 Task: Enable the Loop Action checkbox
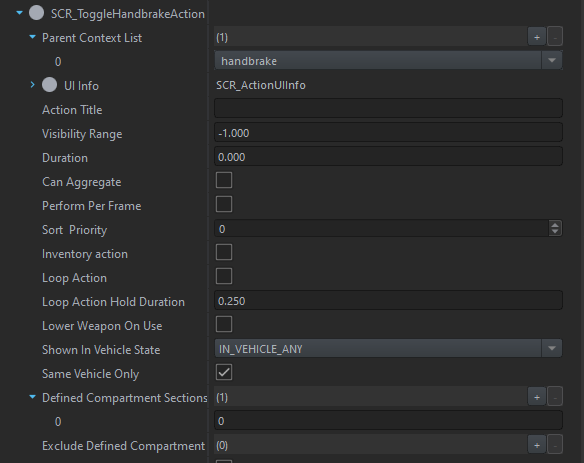224,276
